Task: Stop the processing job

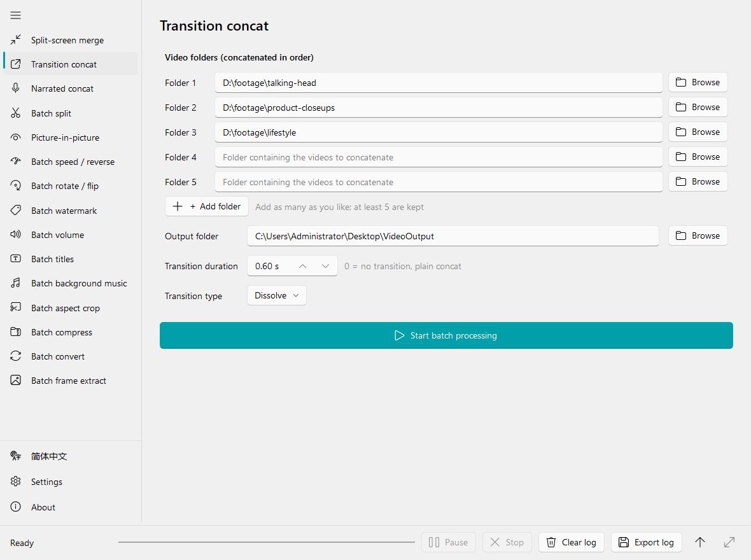Action: (x=507, y=542)
